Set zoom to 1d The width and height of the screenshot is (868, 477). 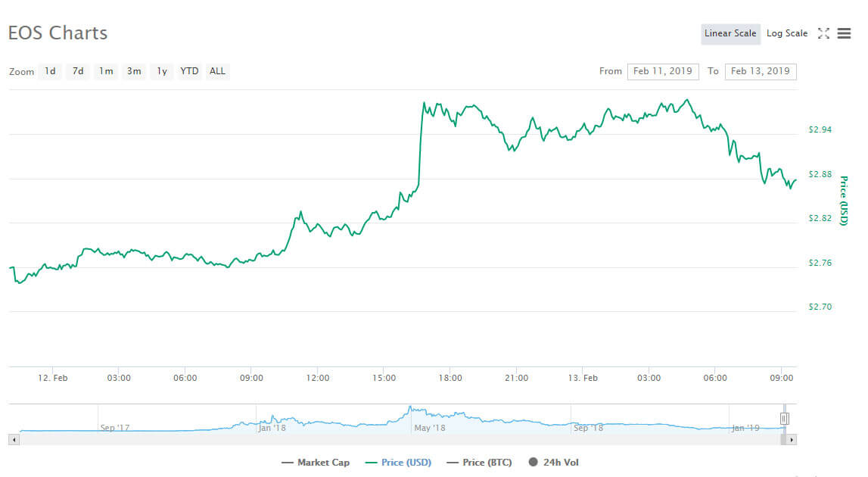pyautogui.click(x=50, y=71)
